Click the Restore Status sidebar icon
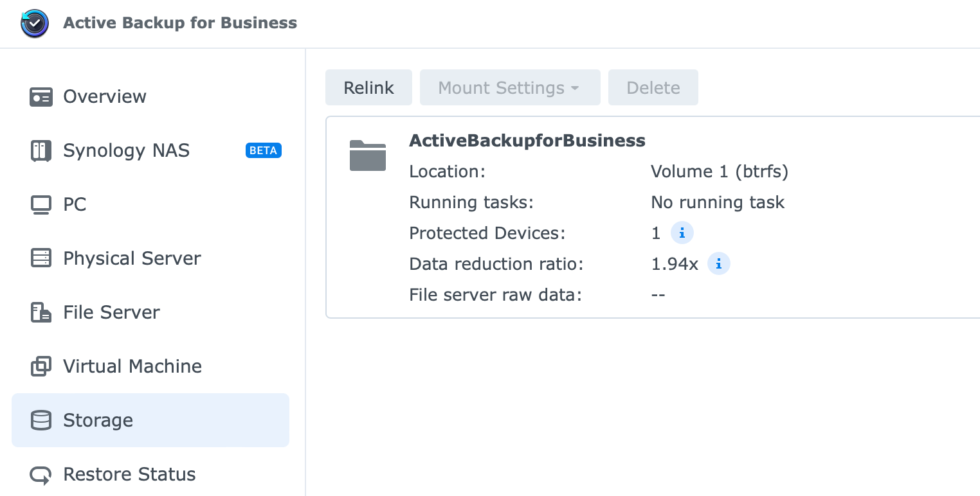 (x=41, y=475)
